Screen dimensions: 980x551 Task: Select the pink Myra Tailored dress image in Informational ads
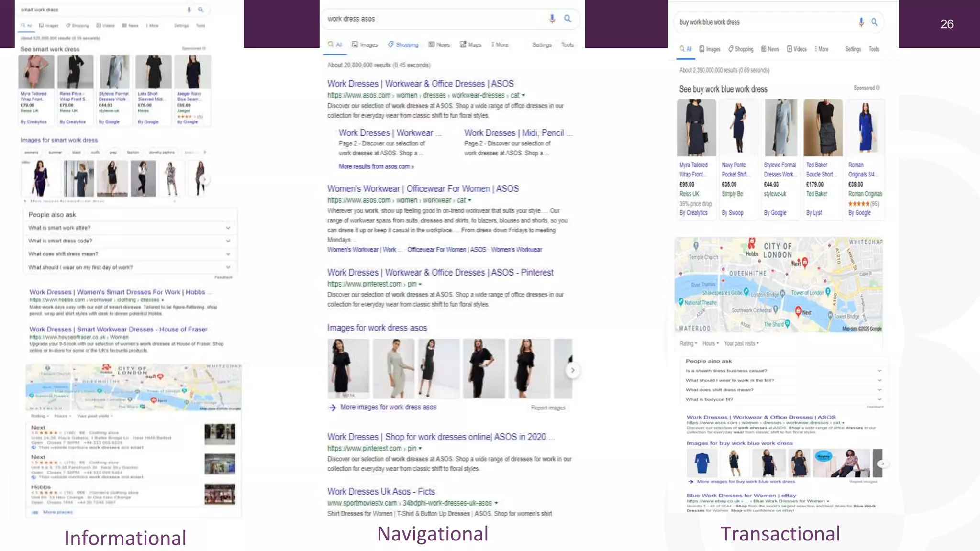[36, 71]
